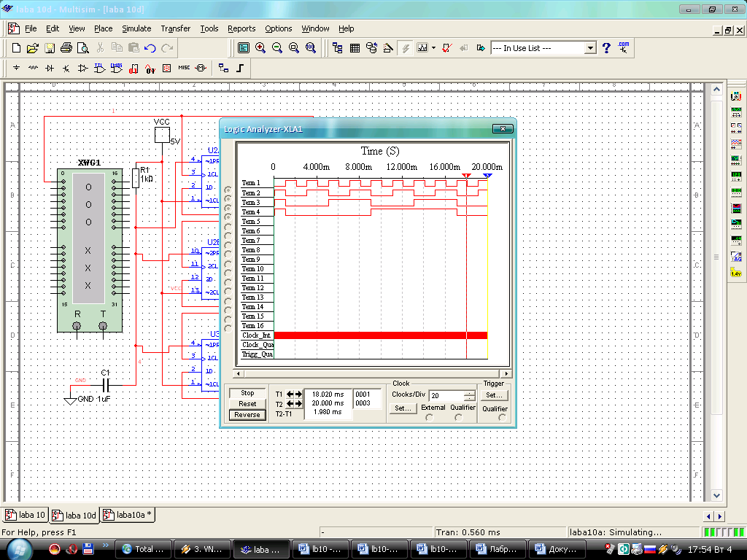Select the TTL components toolbar icon
Screen dimensions: 747x560
[x=99, y=68]
